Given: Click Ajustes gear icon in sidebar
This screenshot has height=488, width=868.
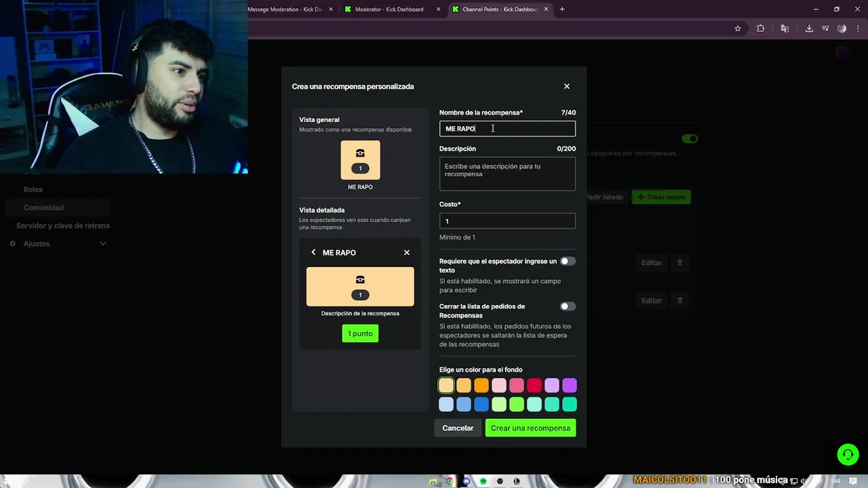Looking at the screenshot, I should pos(12,244).
